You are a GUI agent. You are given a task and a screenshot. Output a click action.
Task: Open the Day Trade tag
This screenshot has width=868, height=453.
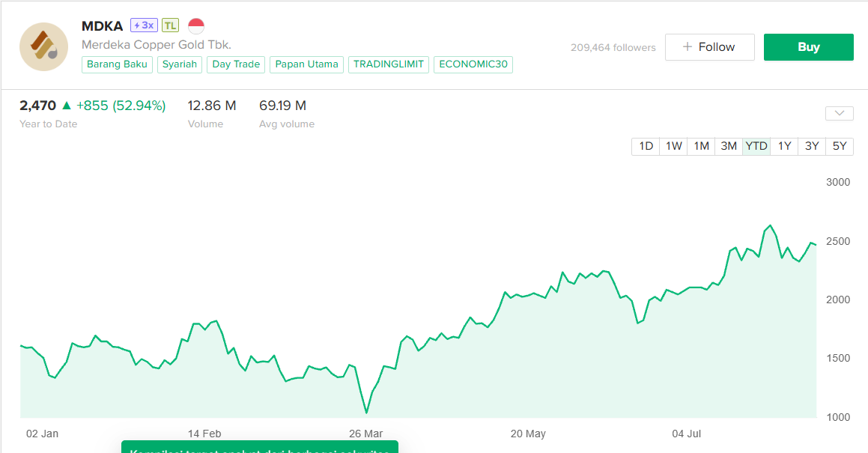pyautogui.click(x=237, y=64)
